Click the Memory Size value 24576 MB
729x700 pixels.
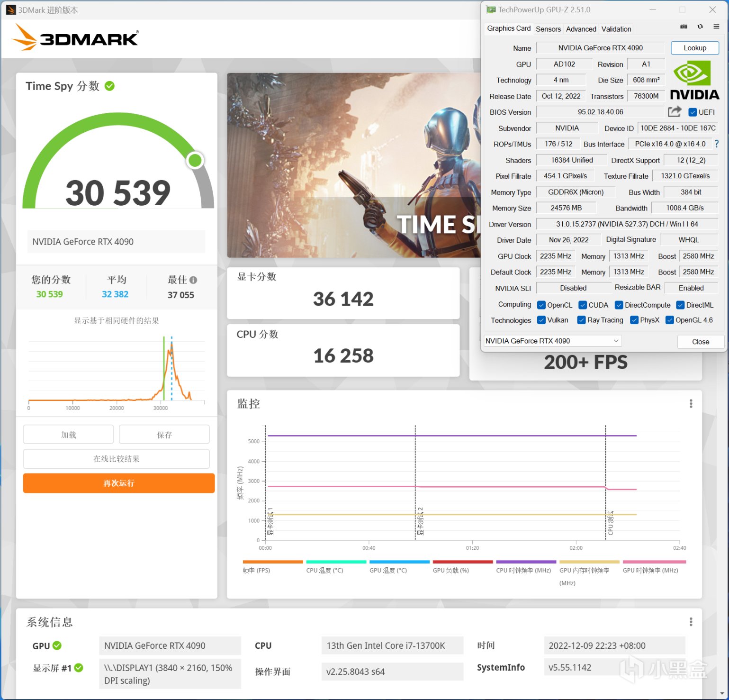point(566,208)
